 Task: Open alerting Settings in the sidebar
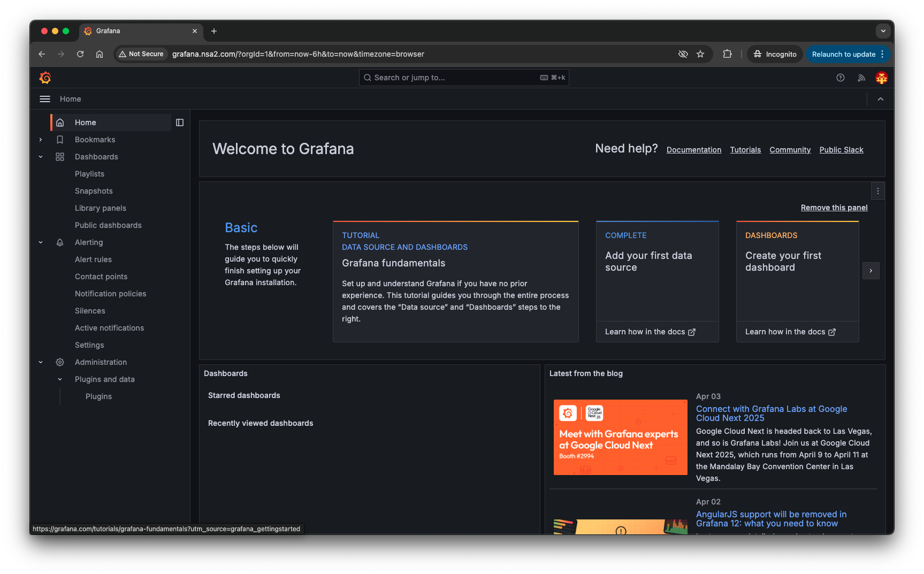tap(89, 345)
